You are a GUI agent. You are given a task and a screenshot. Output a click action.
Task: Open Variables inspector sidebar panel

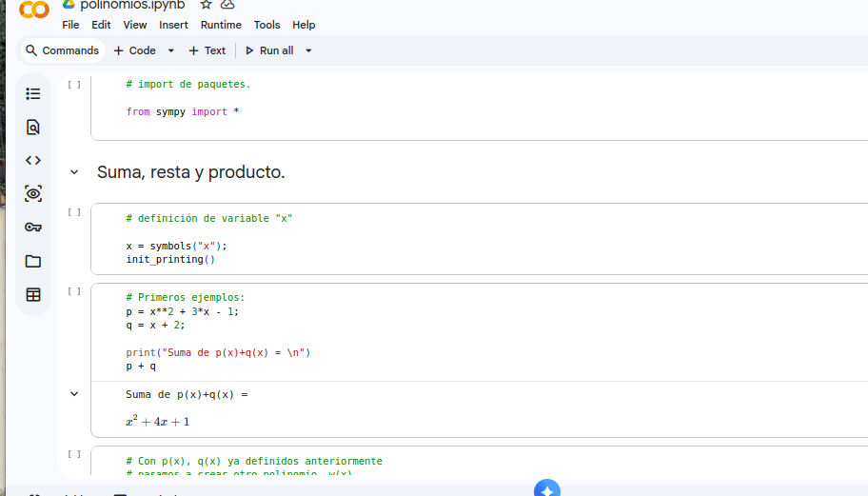pyautogui.click(x=33, y=194)
